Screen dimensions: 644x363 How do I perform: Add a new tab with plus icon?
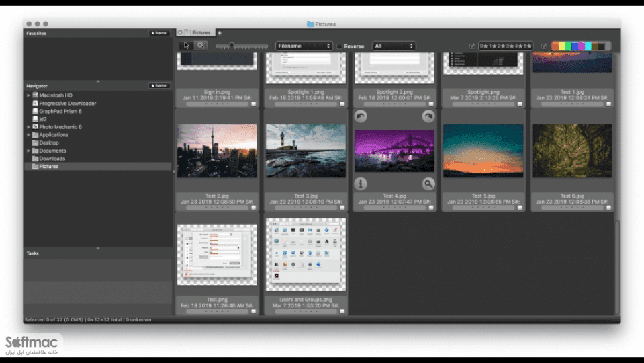tap(220, 32)
